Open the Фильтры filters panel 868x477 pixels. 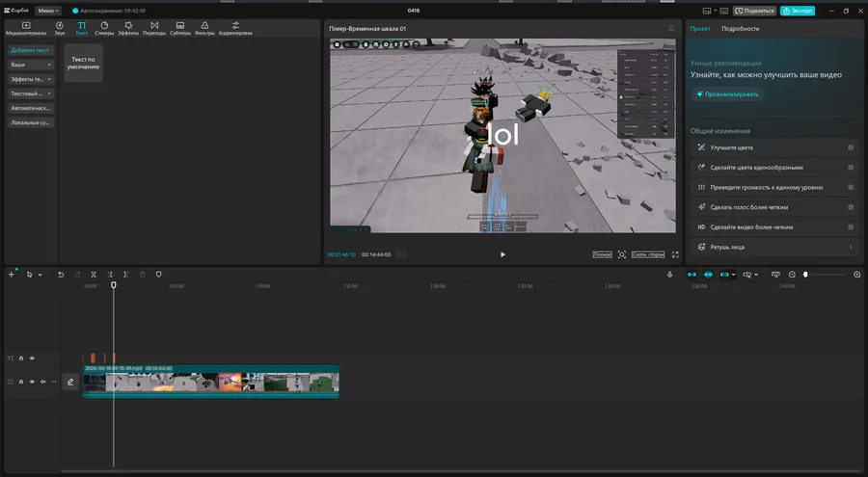[x=204, y=28]
